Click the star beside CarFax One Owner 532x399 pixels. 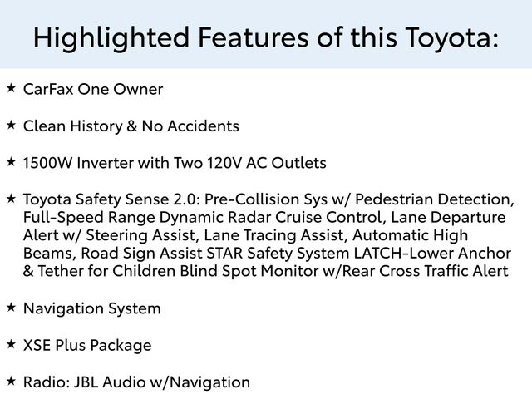click(11, 88)
